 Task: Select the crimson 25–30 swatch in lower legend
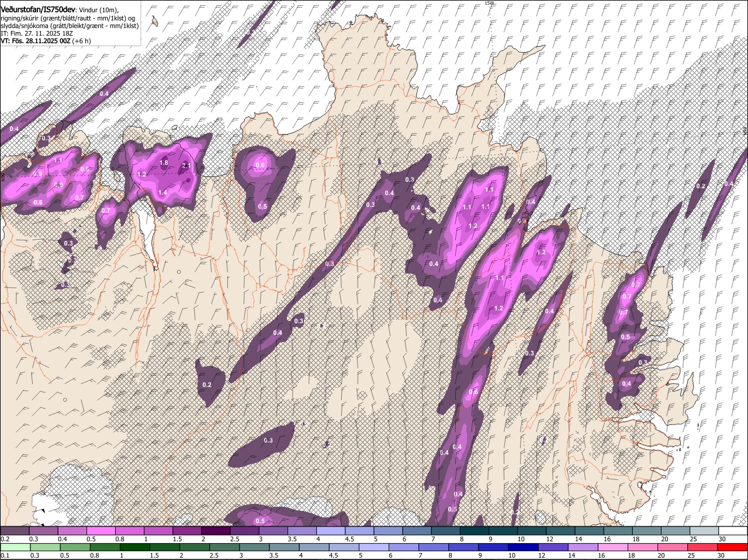point(704,548)
